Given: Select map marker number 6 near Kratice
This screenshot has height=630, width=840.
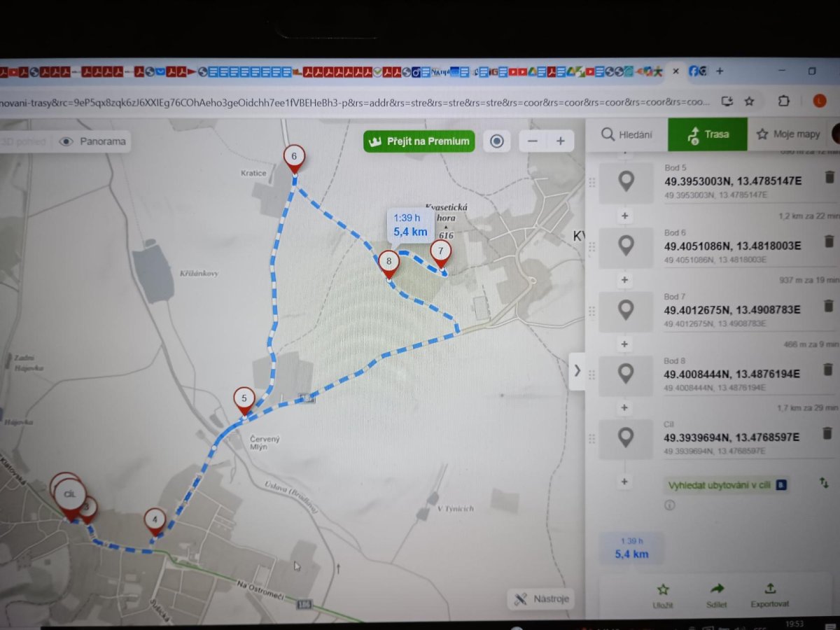Looking at the screenshot, I should (294, 157).
